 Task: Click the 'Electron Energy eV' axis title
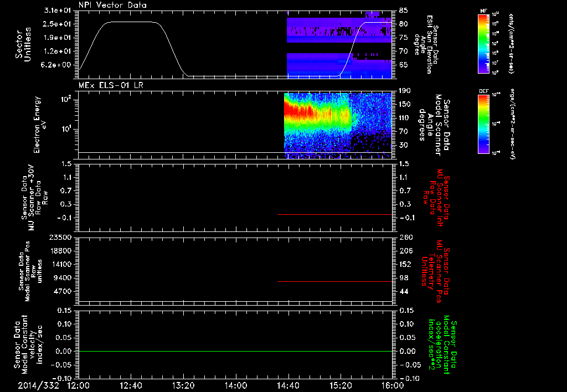41,125
